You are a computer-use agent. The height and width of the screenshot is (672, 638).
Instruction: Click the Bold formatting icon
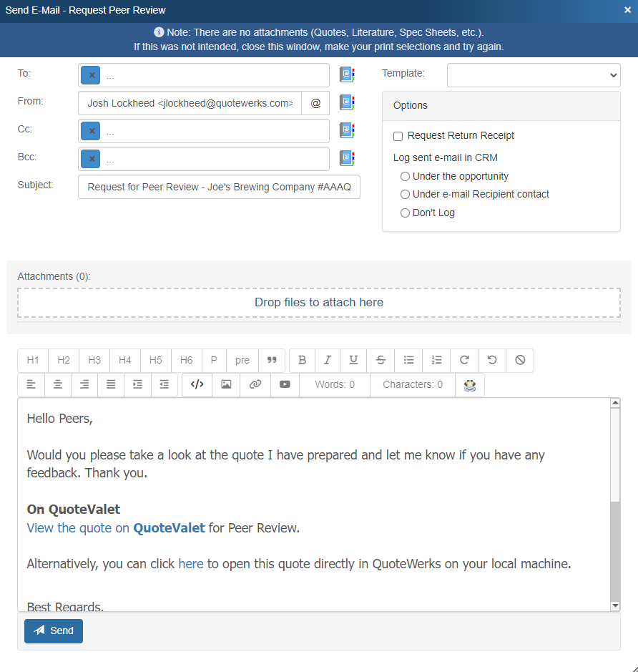pyautogui.click(x=302, y=360)
